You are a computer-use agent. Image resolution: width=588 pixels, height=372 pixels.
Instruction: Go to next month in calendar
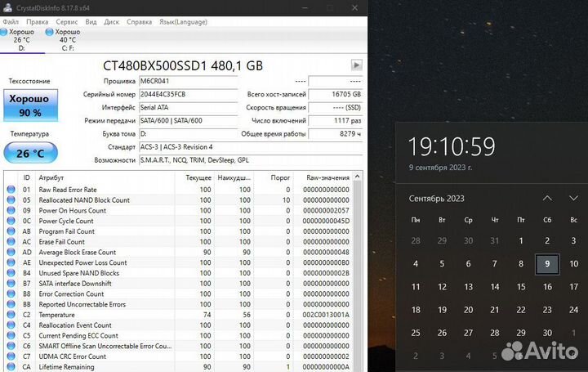(x=573, y=198)
